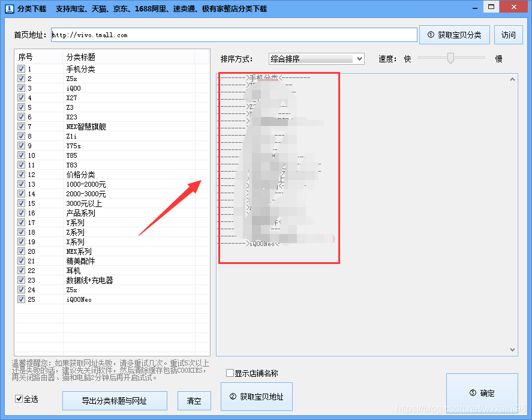Screen dimensions: 532x420
Task: Toggle checkbox for row 25 iQOONeo
Action: click(x=22, y=299)
